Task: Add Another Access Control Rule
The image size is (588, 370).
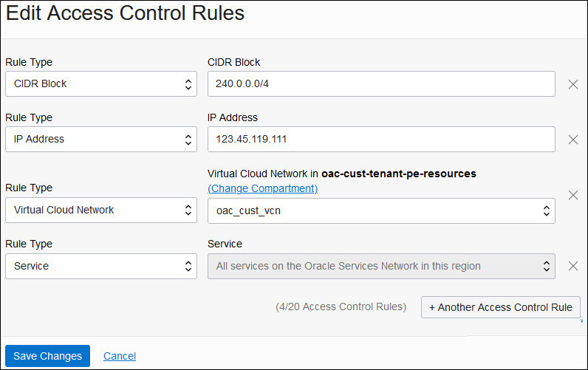Action: pyautogui.click(x=501, y=307)
